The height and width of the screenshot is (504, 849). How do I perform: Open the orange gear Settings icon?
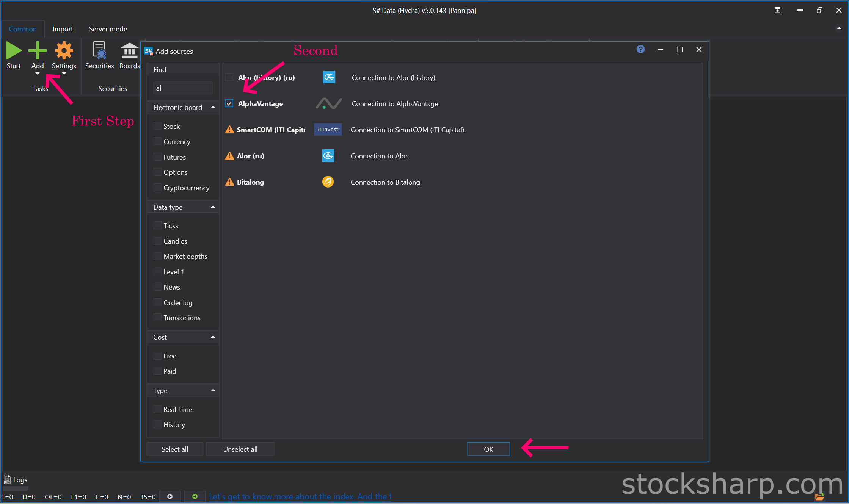click(64, 51)
